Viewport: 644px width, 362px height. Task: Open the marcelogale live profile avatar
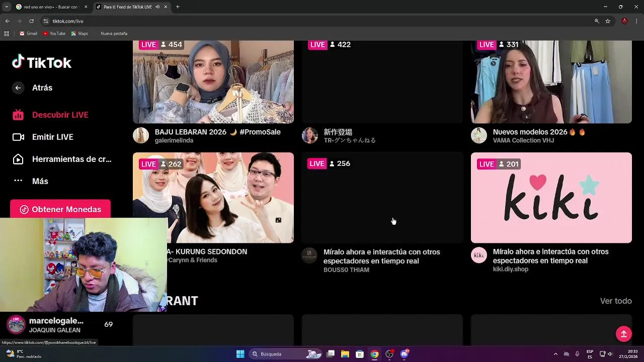click(16, 325)
